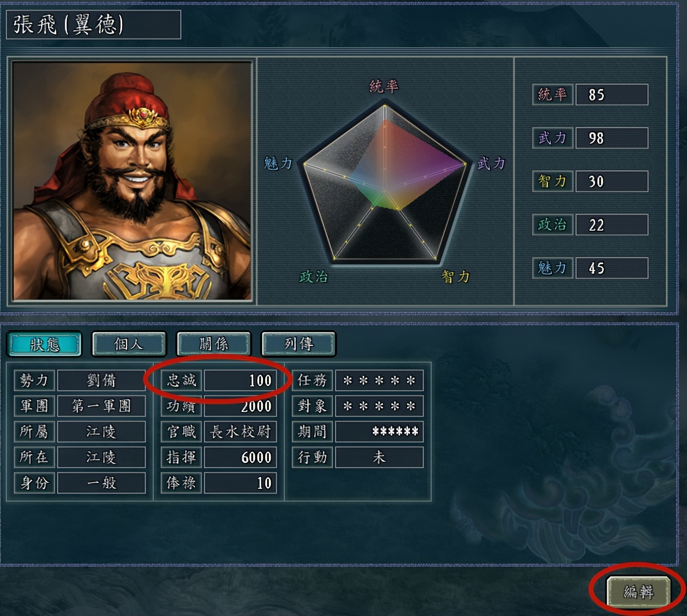687x616 pixels.
Task: Open the 列傳 biography tab
Action: 299,343
